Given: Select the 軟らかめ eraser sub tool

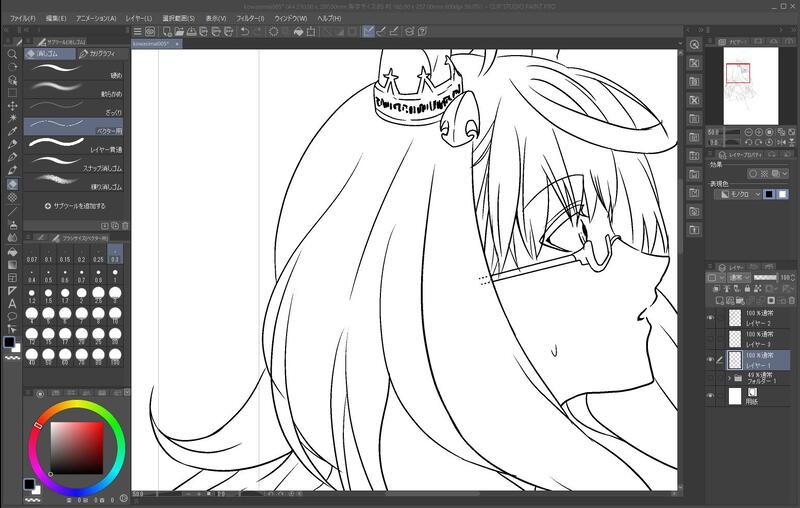Looking at the screenshot, I should point(73,89).
